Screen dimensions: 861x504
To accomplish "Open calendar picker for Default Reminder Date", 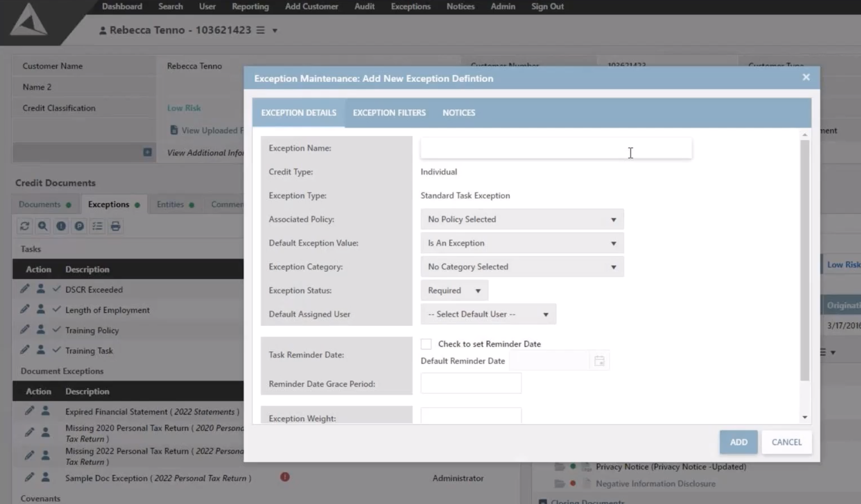I will (599, 361).
